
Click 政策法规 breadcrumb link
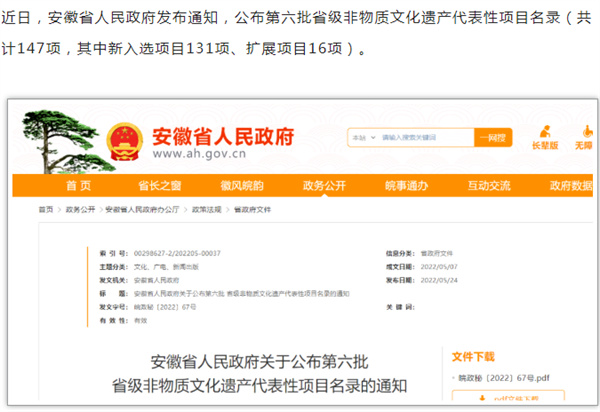(207, 210)
